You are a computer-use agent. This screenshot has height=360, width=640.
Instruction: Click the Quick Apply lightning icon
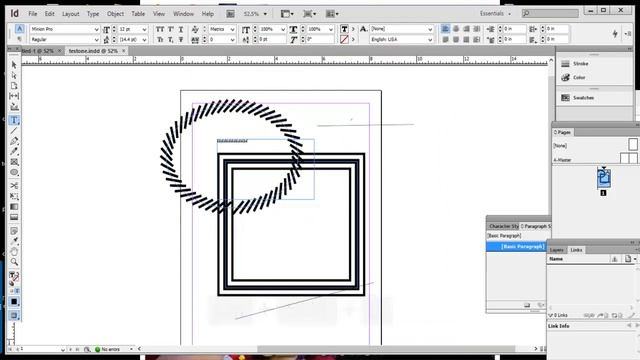tap(615, 34)
